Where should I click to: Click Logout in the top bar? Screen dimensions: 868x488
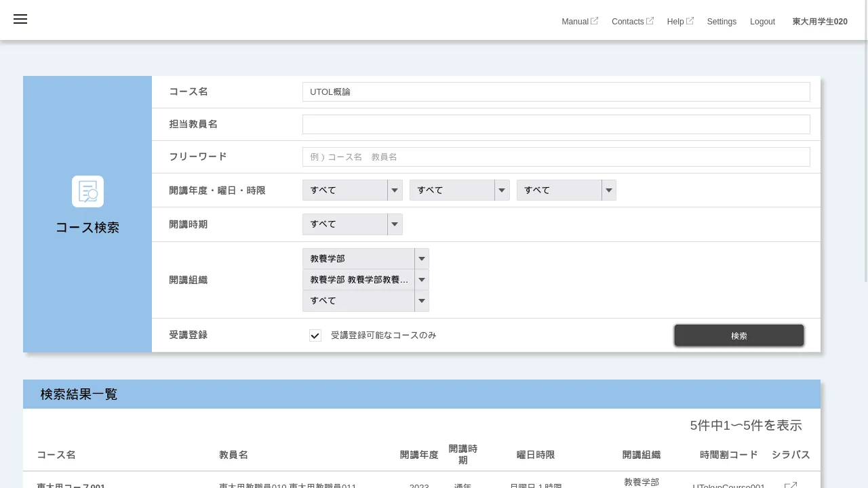click(x=762, y=22)
